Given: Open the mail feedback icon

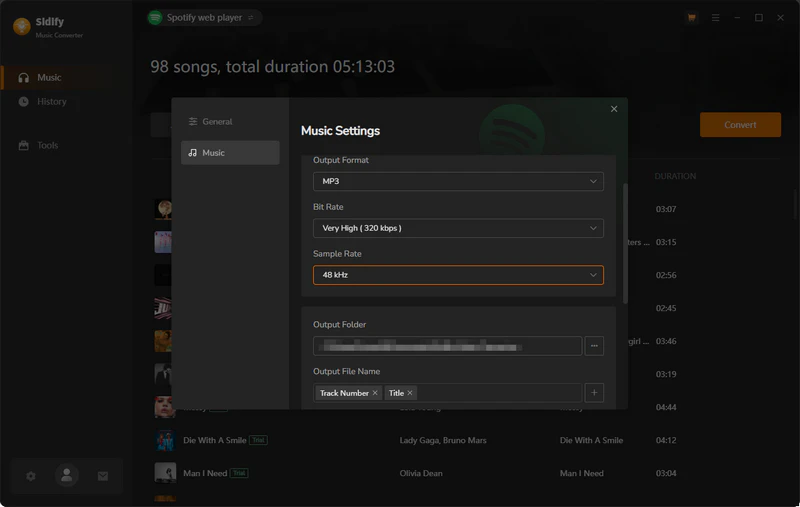Looking at the screenshot, I should pos(103,476).
